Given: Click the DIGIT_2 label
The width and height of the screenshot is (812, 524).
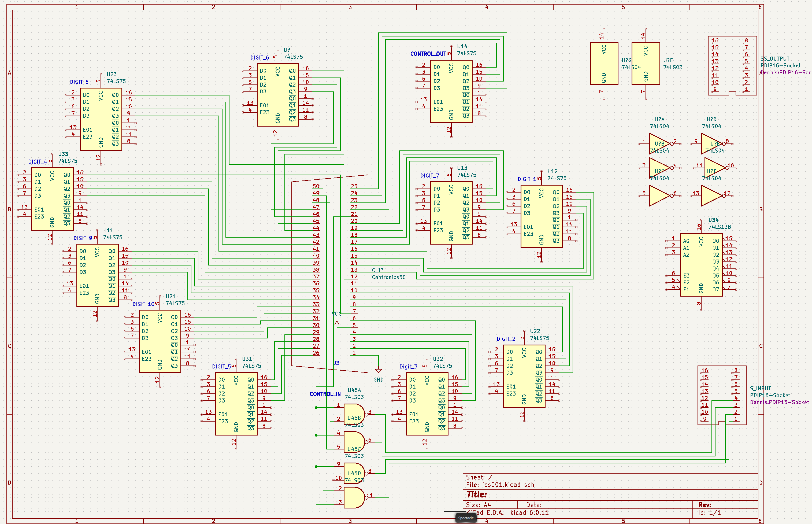Looking at the screenshot, I should [x=506, y=339].
